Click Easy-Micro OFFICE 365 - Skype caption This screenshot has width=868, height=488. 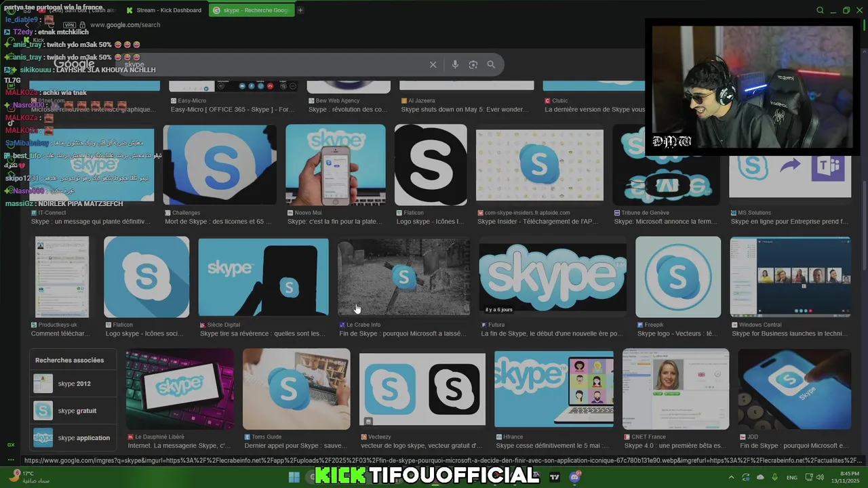[233, 109]
